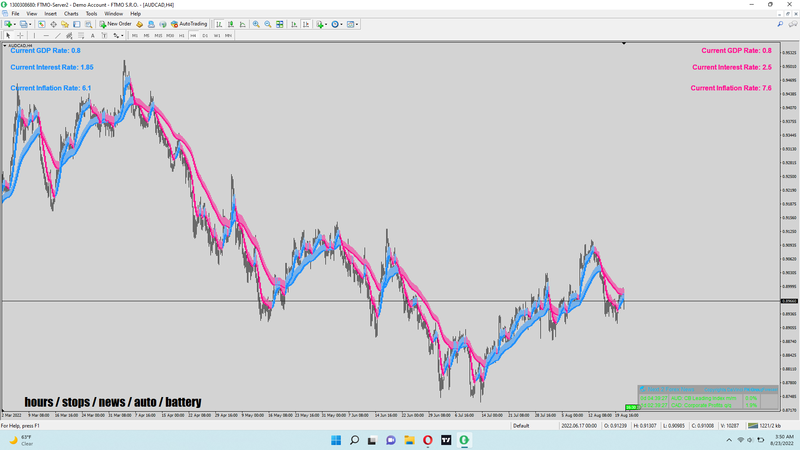This screenshot has height=450, width=800.
Task: Open the Insert menu
Action: pos(51,14)
